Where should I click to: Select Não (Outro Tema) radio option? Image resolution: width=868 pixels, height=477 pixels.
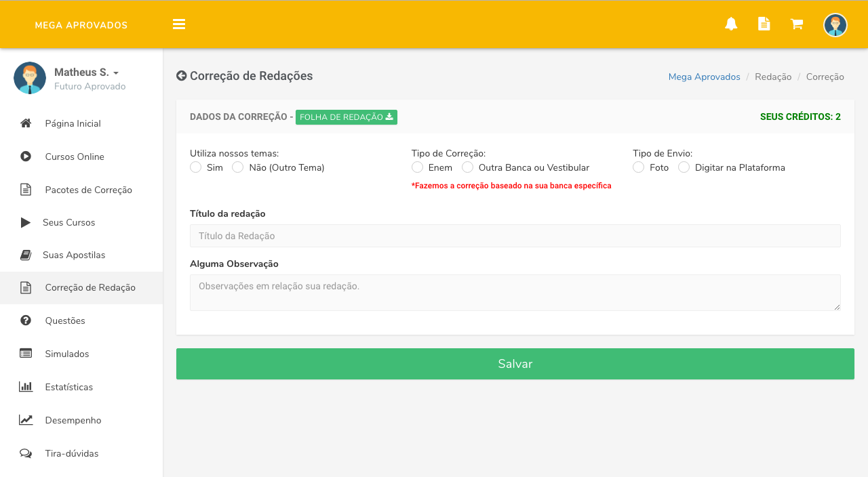coord(238,167)
